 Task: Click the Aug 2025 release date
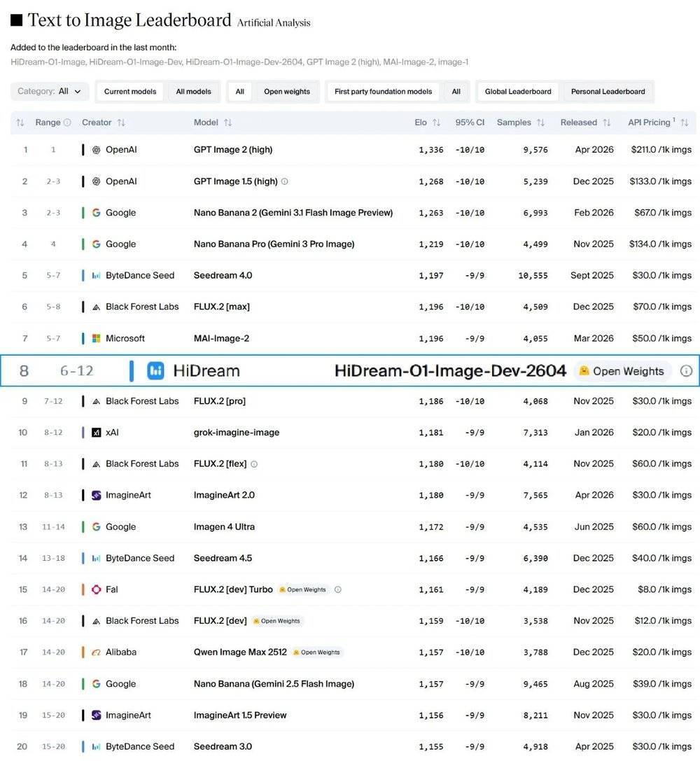pos(594,683)
